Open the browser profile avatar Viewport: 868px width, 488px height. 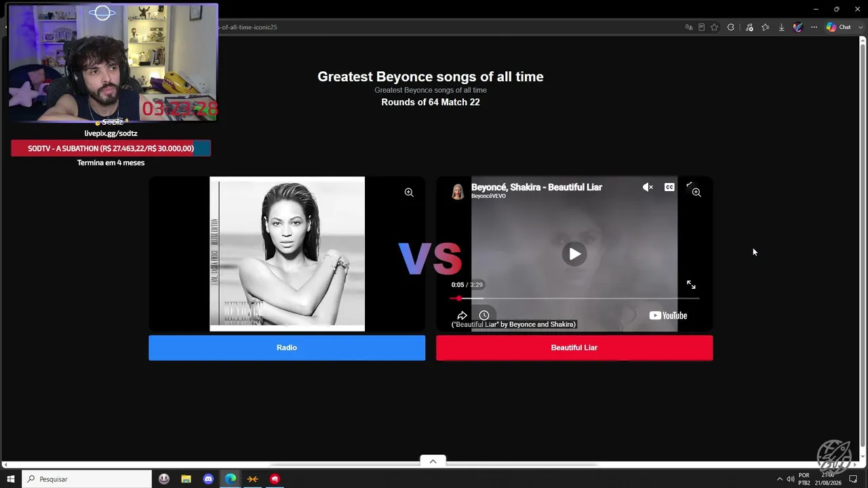798,27
